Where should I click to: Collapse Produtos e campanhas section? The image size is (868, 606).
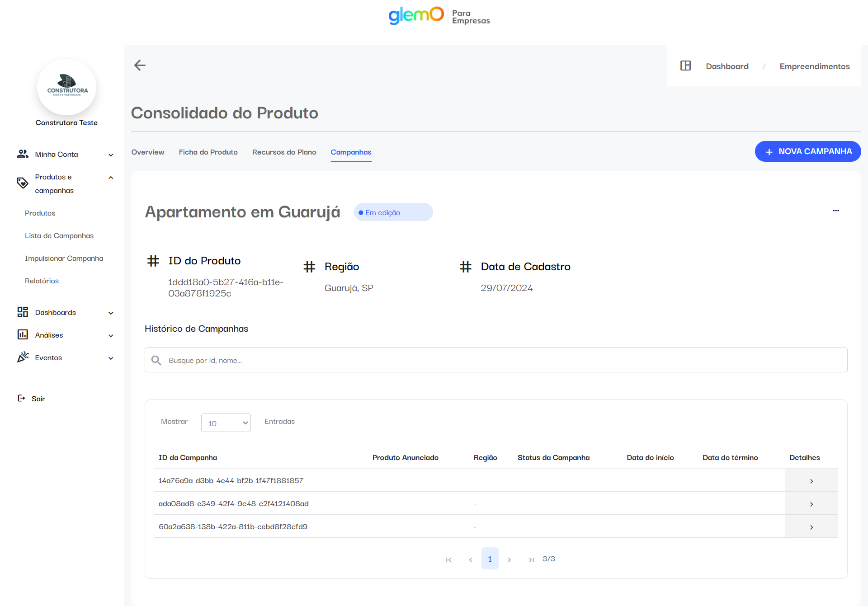(x=110, y=178)
